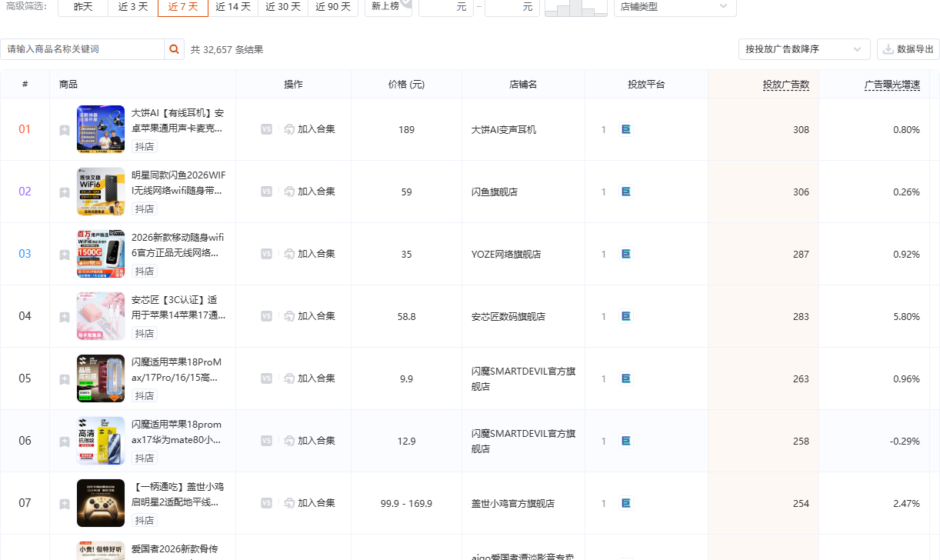Click platform icon in YOZE网络旗舰店 row
The height and width of the screenshot is (560, 940).
click(626, 254)
